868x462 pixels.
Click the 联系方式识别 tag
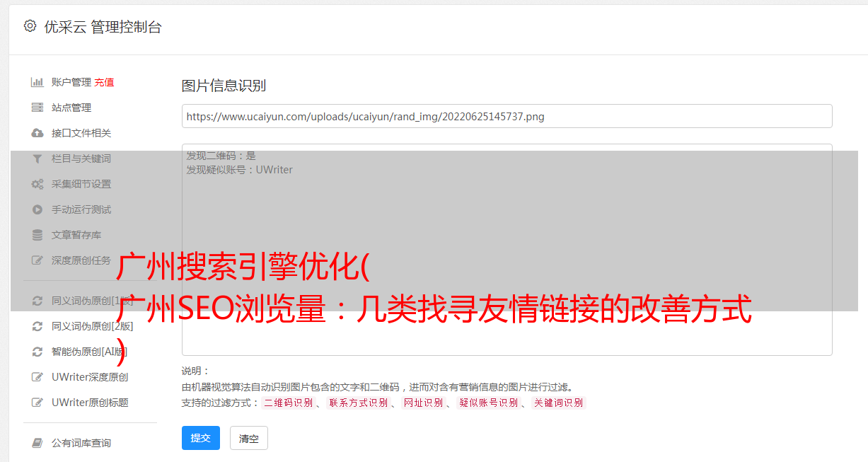pyautogui.click(x=358, y=403)
